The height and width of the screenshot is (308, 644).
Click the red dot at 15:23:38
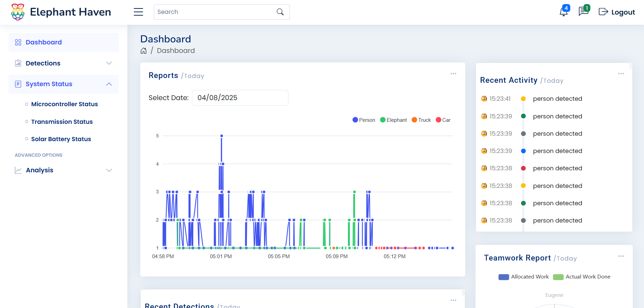(523, 168)
